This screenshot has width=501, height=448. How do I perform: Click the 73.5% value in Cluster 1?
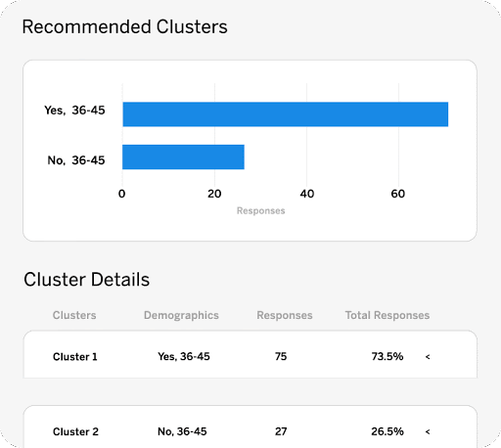click(x=387, y=356)
